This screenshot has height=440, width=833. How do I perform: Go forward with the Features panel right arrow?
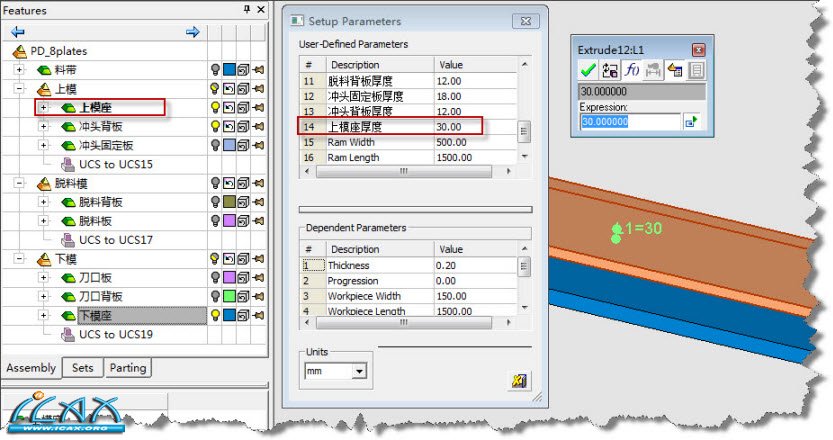click(192, 32)
